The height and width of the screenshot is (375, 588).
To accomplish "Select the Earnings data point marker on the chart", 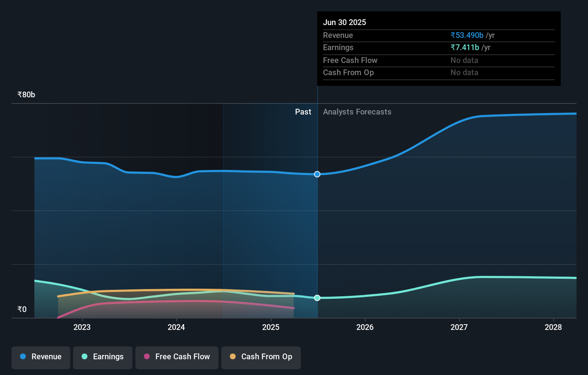I will pos(317,298).
